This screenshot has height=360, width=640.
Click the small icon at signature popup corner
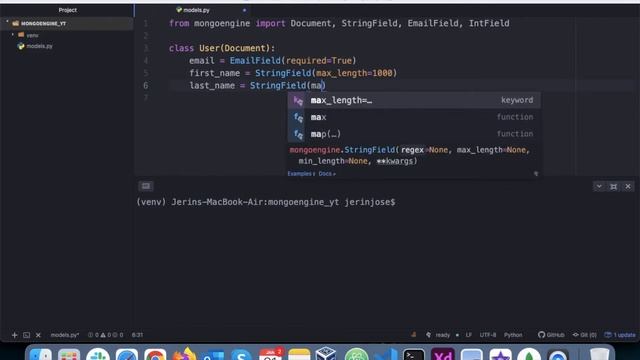coord(536,174)
